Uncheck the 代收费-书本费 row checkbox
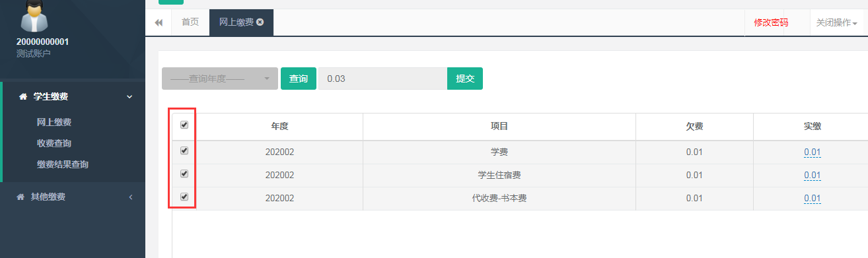This screenshot has height=258, width=868. pyautogui.click(x=184, y=197)
